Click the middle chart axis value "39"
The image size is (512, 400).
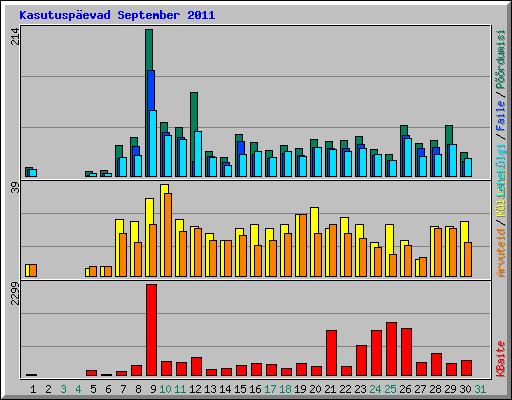point(16,188)
